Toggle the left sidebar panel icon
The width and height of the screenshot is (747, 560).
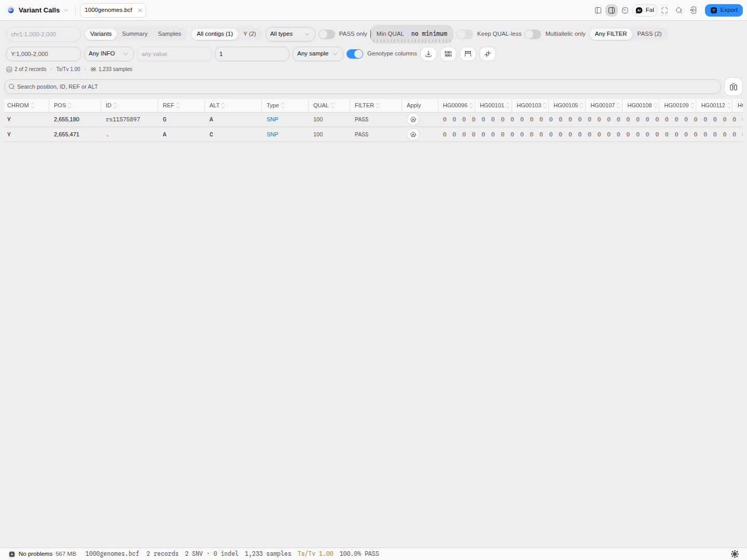598,10
